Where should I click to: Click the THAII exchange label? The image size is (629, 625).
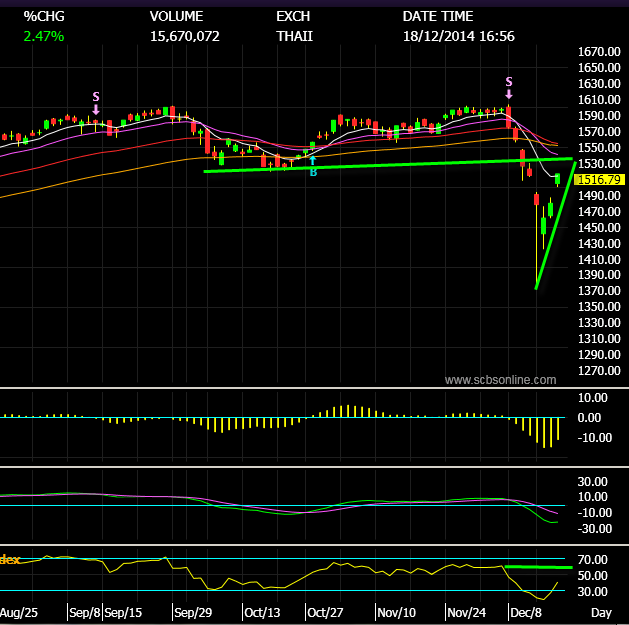click(294, 36)
